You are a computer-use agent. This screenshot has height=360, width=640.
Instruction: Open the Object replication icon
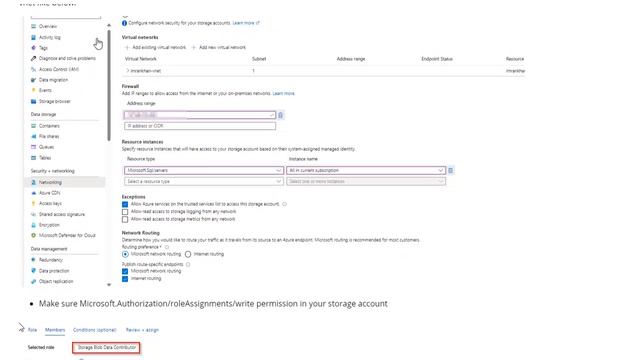[x=33, y=281]
